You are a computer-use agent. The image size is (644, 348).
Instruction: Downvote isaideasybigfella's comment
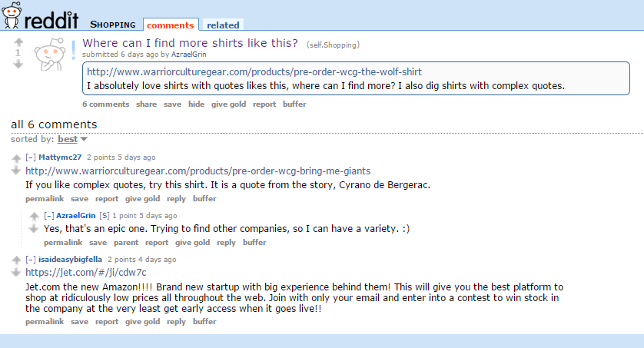[x=15, y=272]
